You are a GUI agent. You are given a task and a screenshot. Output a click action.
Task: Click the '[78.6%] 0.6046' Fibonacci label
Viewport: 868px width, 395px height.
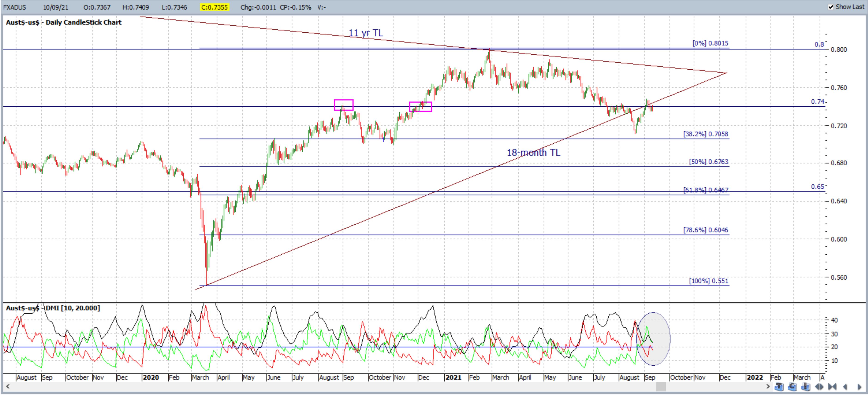(x=706, y=230)
